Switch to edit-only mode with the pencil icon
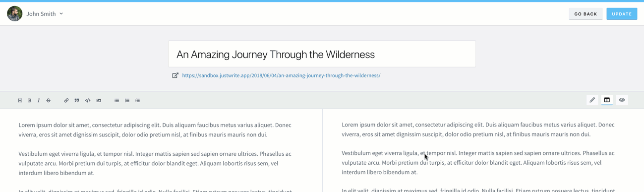Viewport: 644px width, 192px height. coord(592,100)
